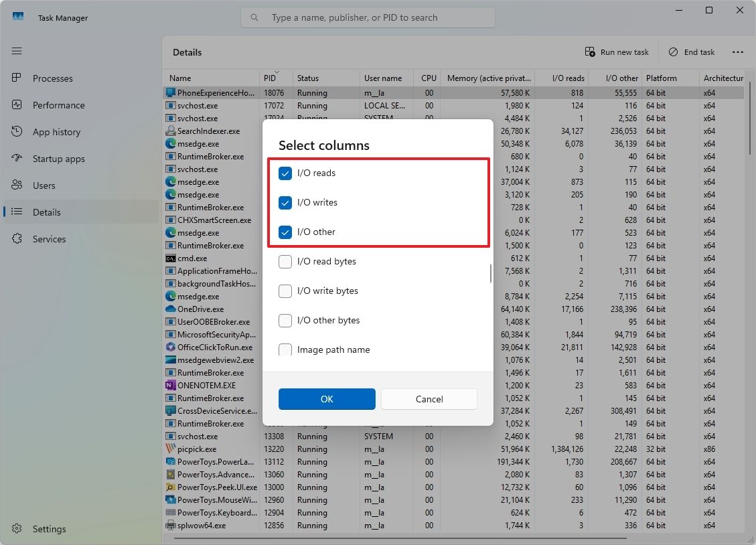This screenshot has width=756, height=545.
Task: Sort processes by the PID column
Action: point(270,78)
